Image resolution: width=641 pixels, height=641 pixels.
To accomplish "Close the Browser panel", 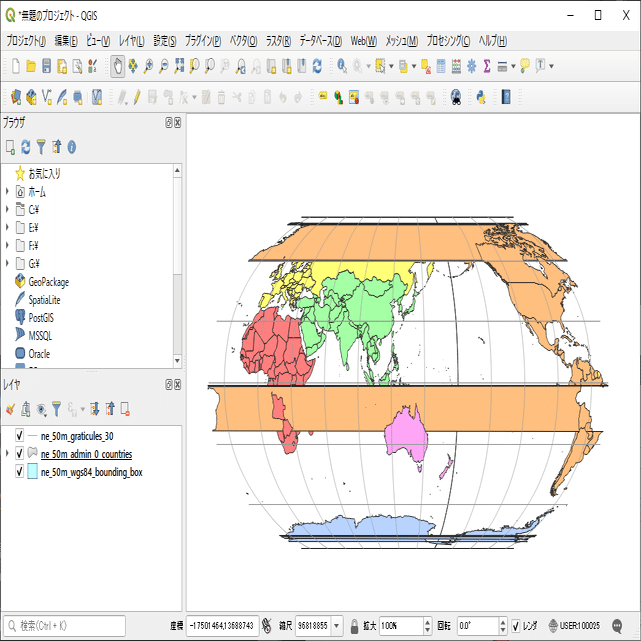I will coord(178,123).
